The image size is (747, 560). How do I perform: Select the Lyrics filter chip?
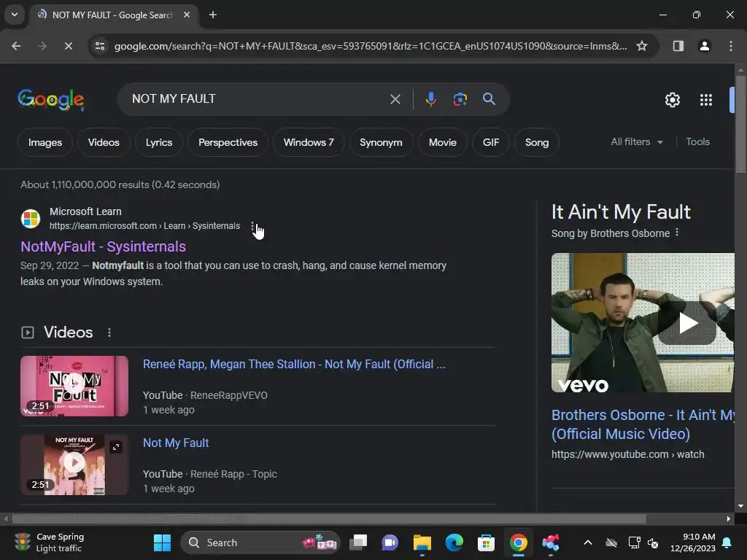[158, 142]
